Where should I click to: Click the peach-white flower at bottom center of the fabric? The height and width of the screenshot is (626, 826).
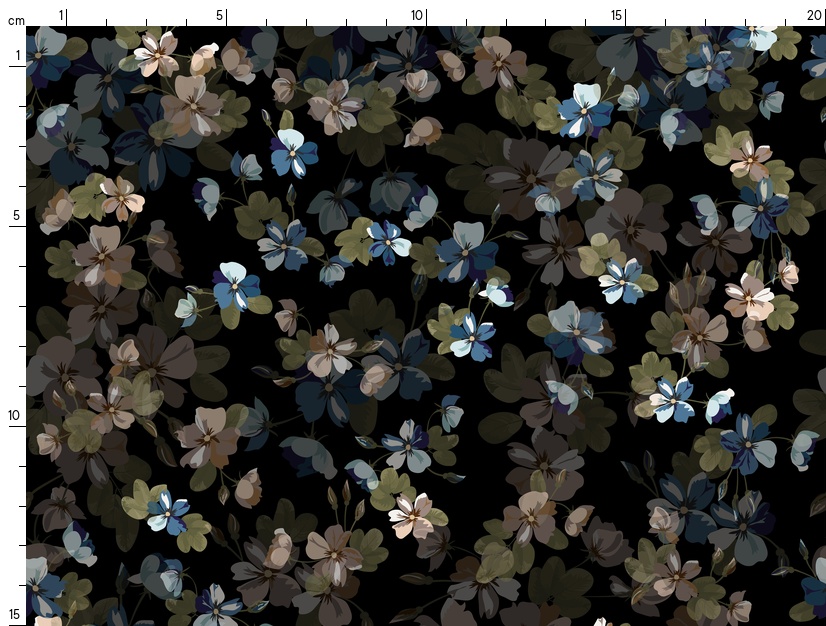[411, 515]
